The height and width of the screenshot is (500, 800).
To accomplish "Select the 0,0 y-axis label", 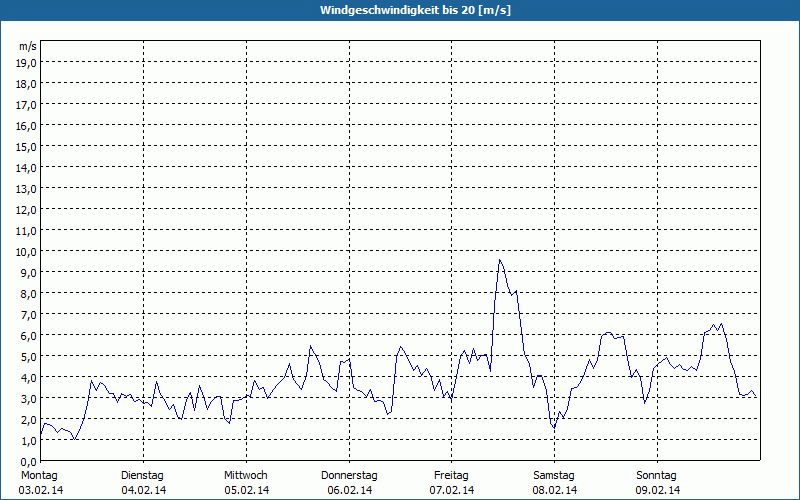I will click(x=29, y=462).
